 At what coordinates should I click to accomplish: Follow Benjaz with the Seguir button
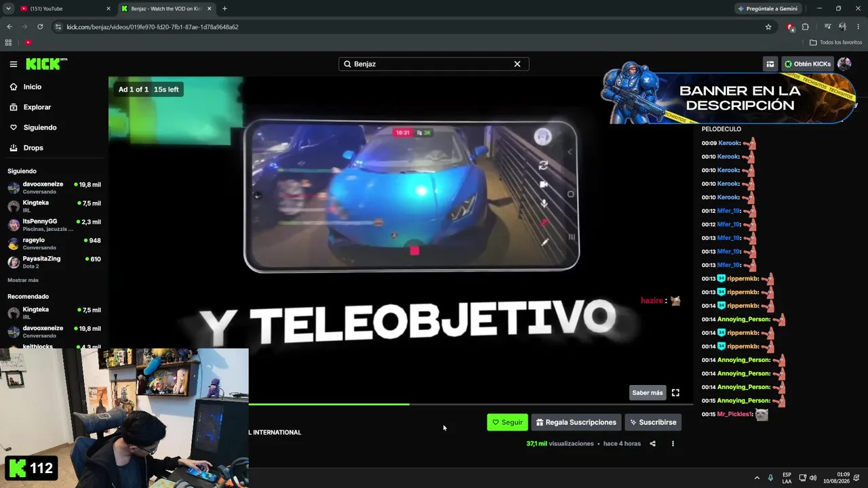[507, 422]
